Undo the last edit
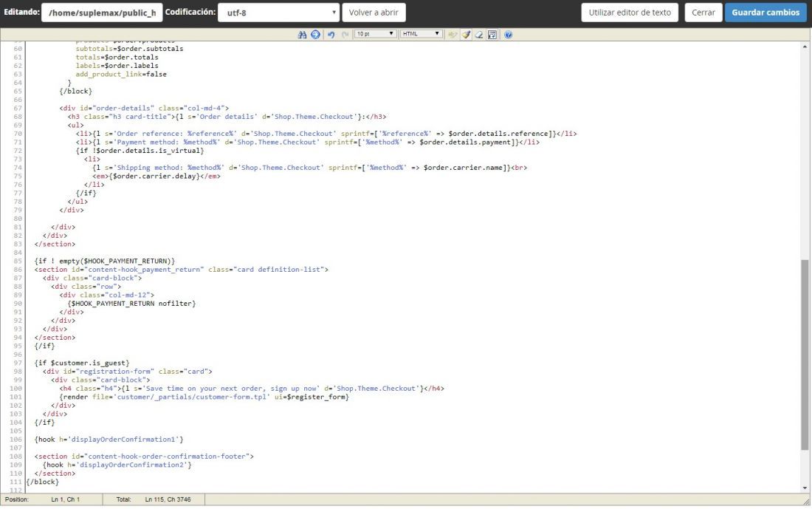The width and height of the screenshot is (812, 509). 331,35
